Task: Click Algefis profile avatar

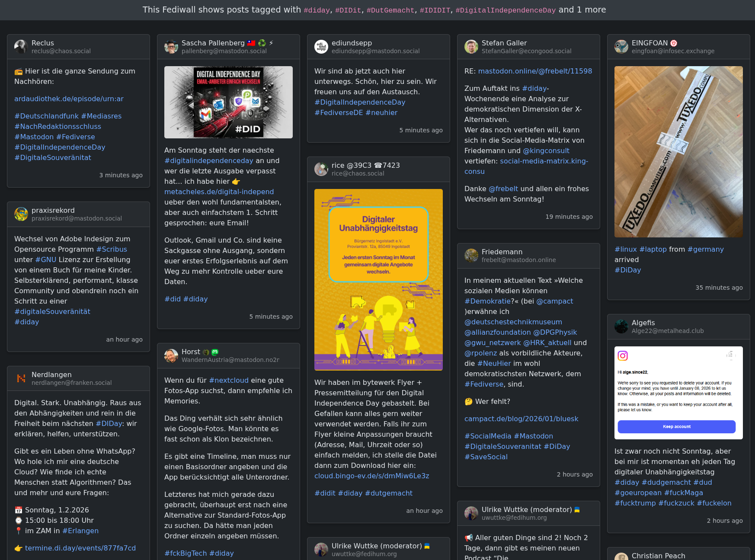Action: [x=621, y=326]
